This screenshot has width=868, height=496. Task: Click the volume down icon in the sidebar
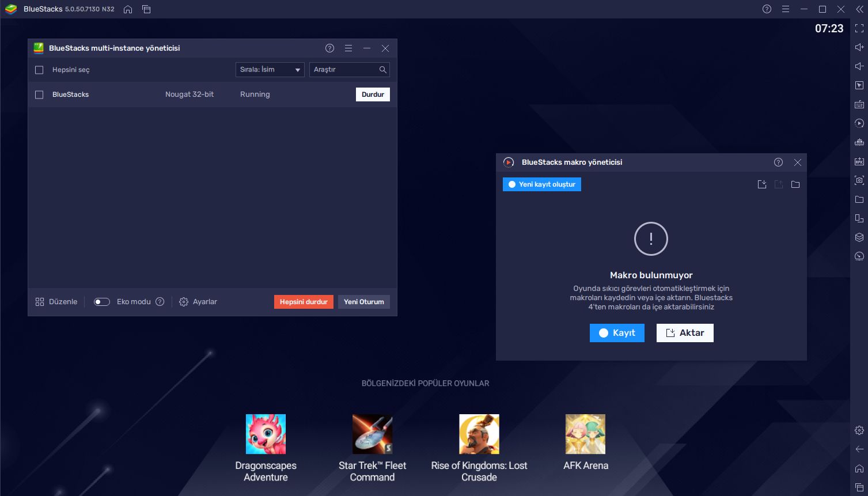[x=859, y=66]
